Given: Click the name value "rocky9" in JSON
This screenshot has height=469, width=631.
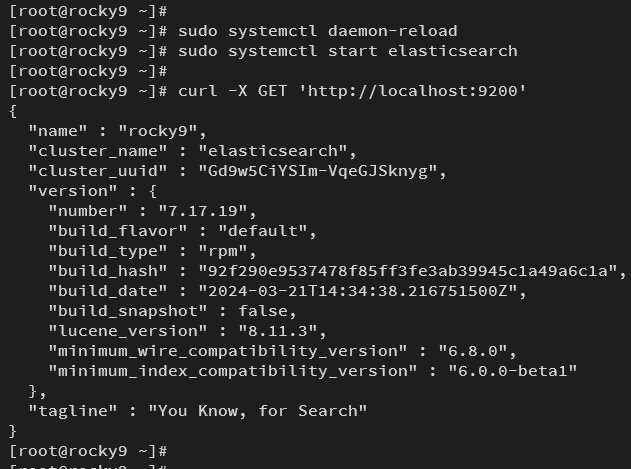Looking at the screenshot, I should (x=162, y=131).
